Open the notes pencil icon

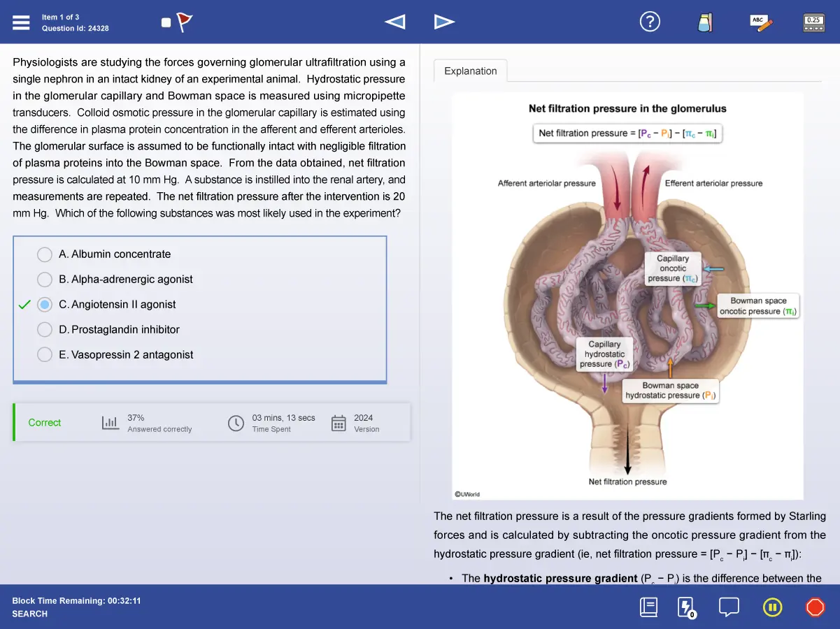coord(761,22)
